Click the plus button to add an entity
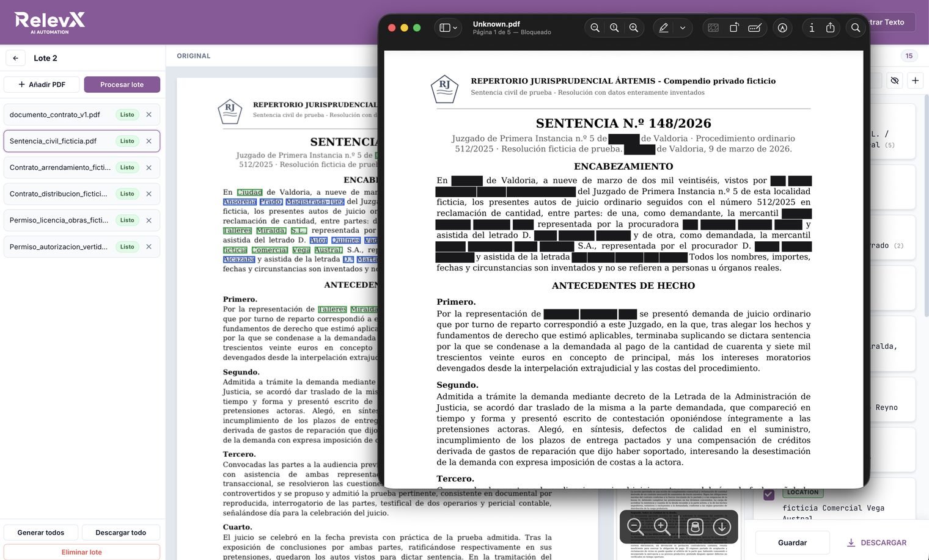This screenshot has width=929, height=560. pyautogui.click(x=915, y=81)
